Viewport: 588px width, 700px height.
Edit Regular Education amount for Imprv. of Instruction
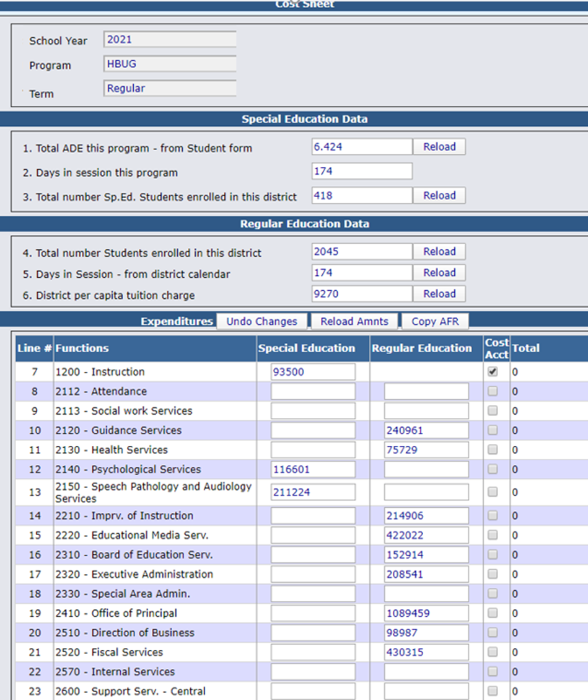coord(426,516)
